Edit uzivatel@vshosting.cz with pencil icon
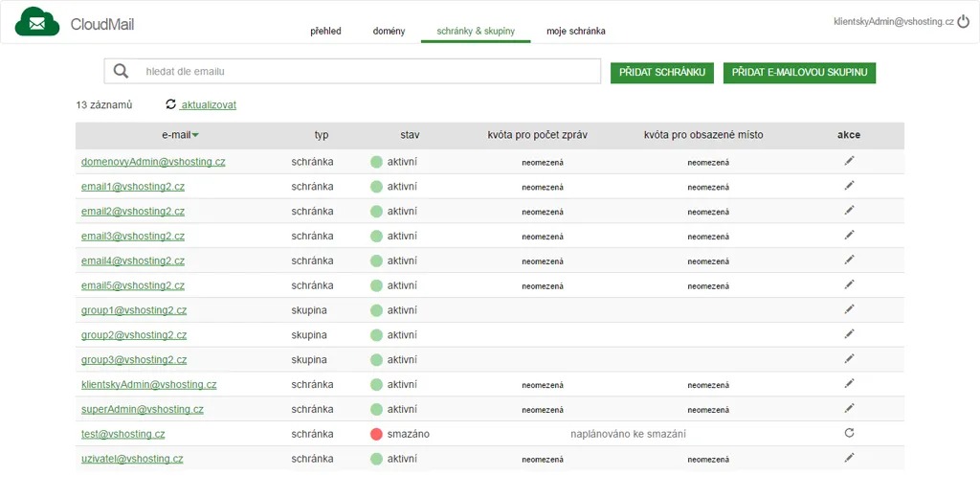Screen dimensions: 980x498 click(849, 458)
